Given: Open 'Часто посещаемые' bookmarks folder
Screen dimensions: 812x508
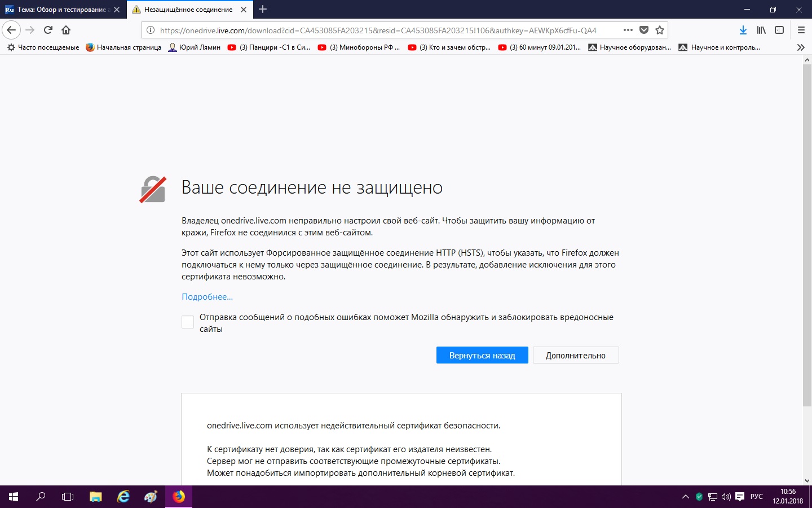Looking at the screenshot, I should [x=43, y=47].
